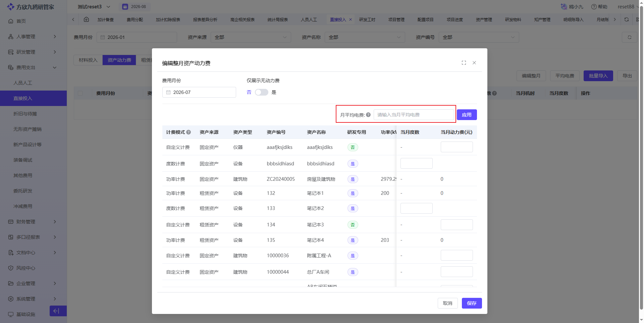Viewport: 644px width, 323px height.
Task: Expand the 研发管理 sidebar menu
Action: pyautogui.click(x=34, y=52)
